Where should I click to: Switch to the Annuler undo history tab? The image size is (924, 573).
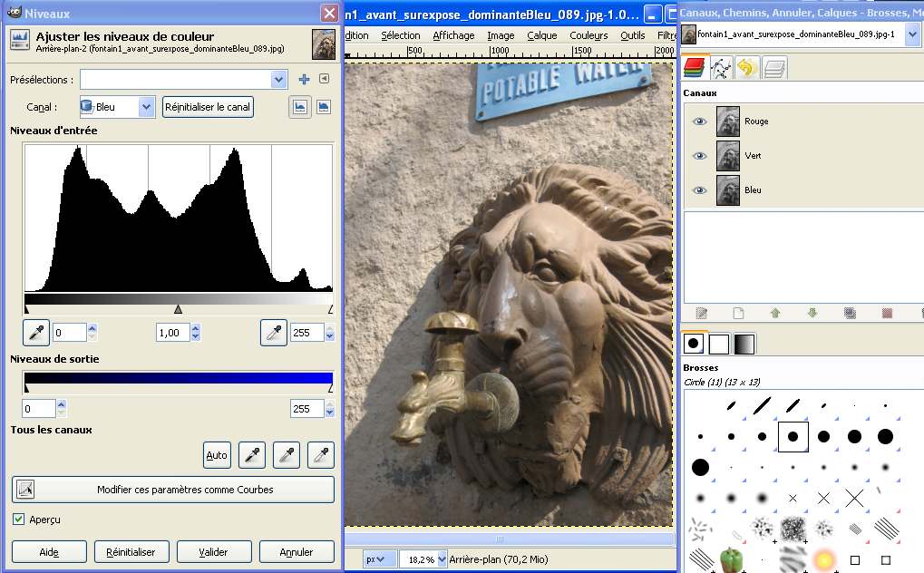pyautogui.click(x=746, y=68)
